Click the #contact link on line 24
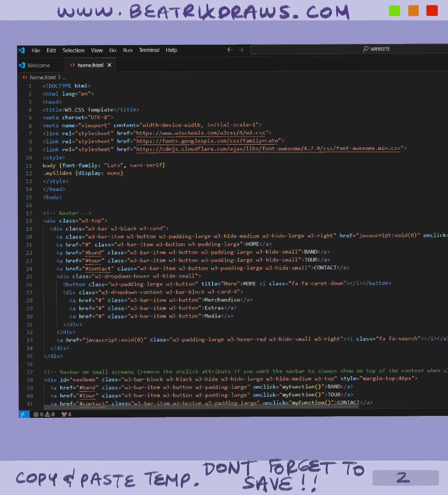 pyautogui.click(x=98, y=269)
